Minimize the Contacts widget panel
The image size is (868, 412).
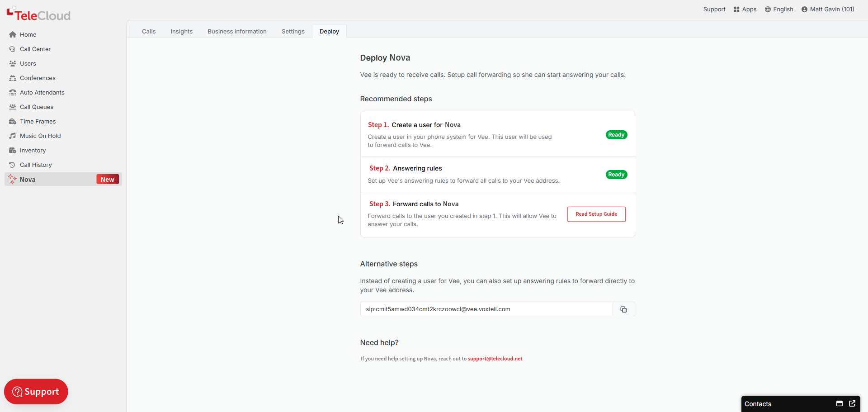840,403
